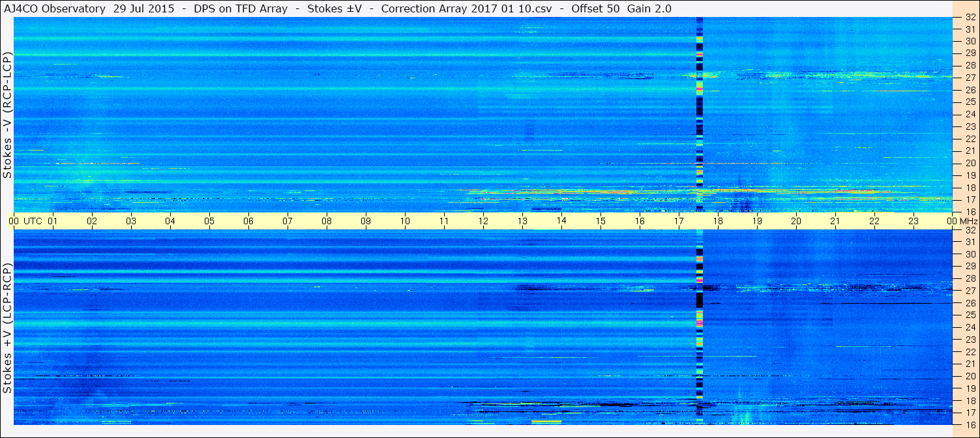
Task: Click the 'Stokes -V (RCP-LCP)' axis label
Action: 7,116
